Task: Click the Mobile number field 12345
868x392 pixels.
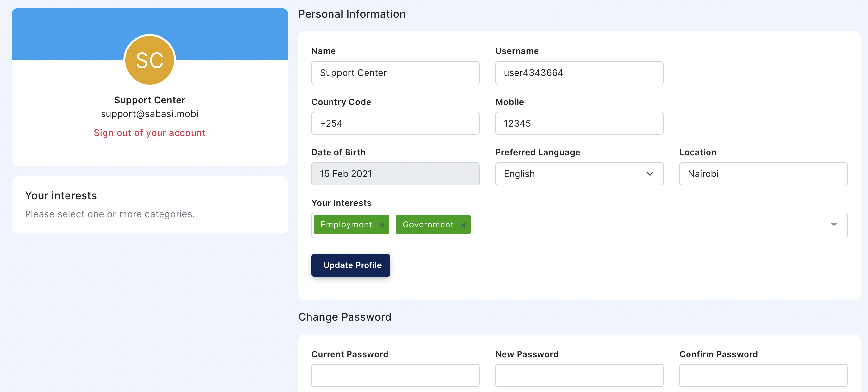Action: click(578, 123)
